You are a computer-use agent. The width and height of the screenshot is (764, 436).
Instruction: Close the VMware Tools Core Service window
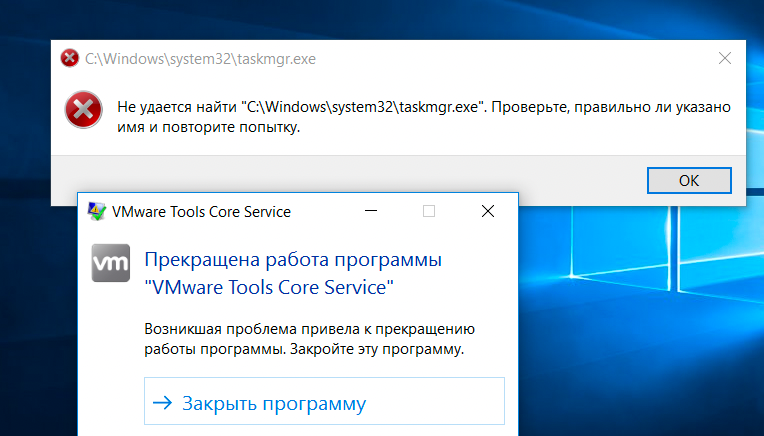pos(488,211)
